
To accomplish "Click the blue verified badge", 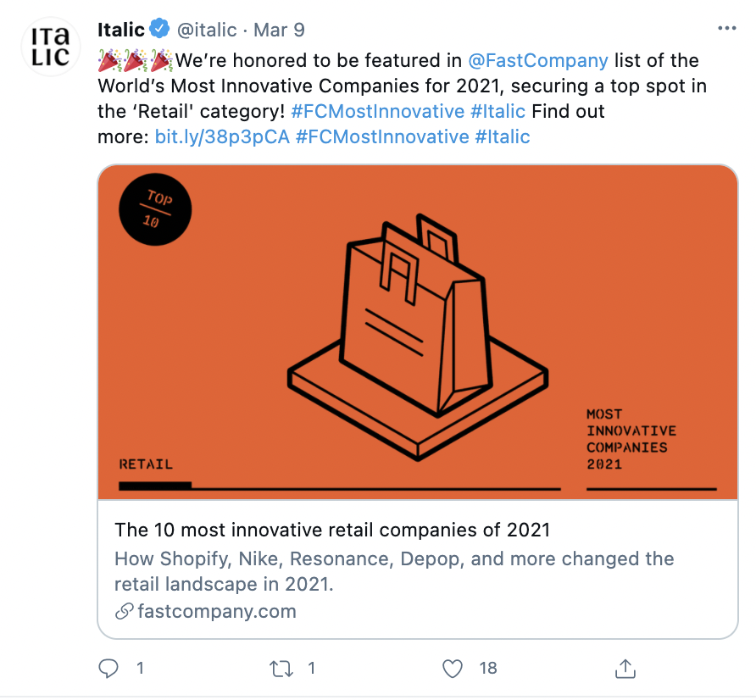I will click(x=160, y=30).
